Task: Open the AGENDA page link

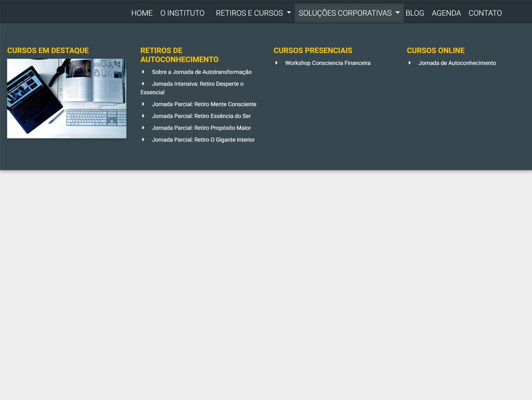Action: click(x=446, y=13)
